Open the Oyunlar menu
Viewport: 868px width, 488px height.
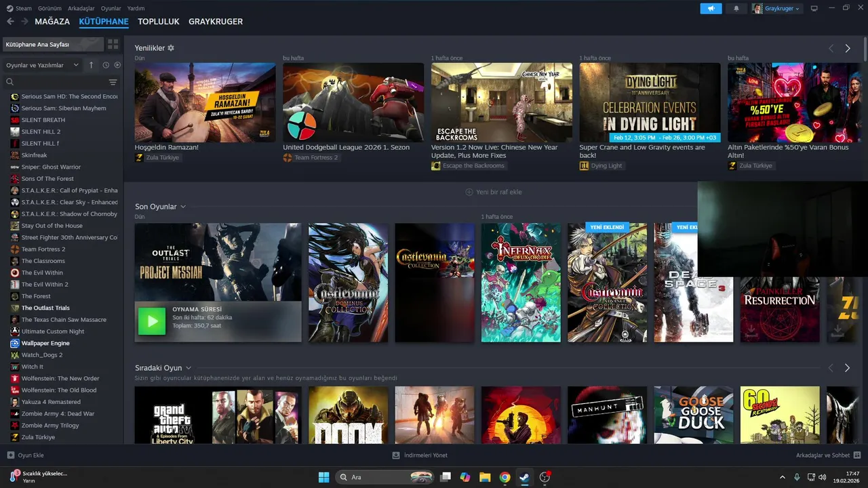point(111,8)
